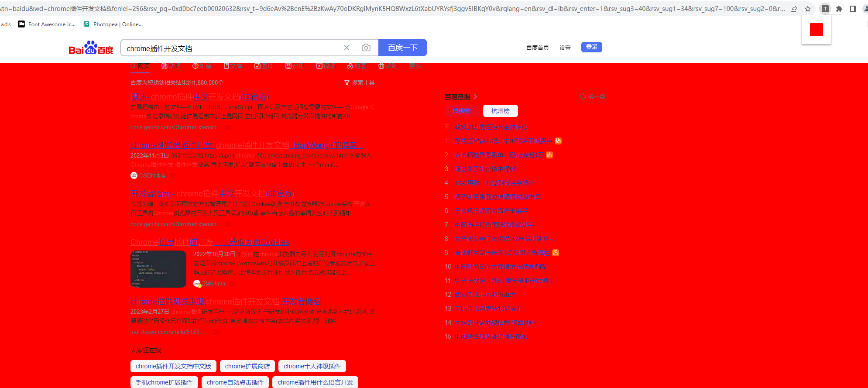Clear the search box with X icon

[347, 48]
